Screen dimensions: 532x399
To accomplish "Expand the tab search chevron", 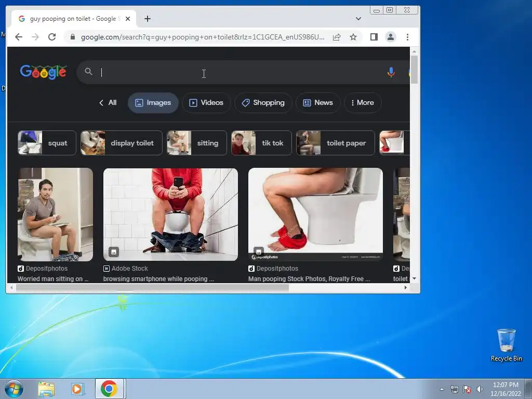I will [x=358, y=19].
